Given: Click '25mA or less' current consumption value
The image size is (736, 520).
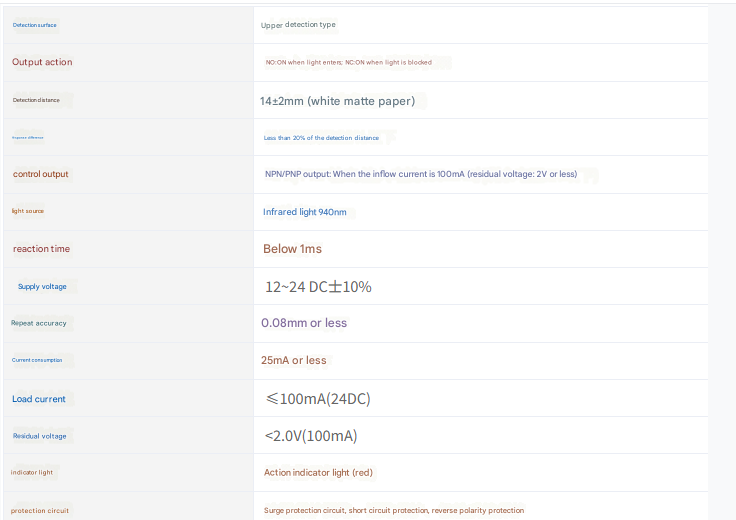Looking at the screenshot, I should pyautogui.click(x=293, y=360).
